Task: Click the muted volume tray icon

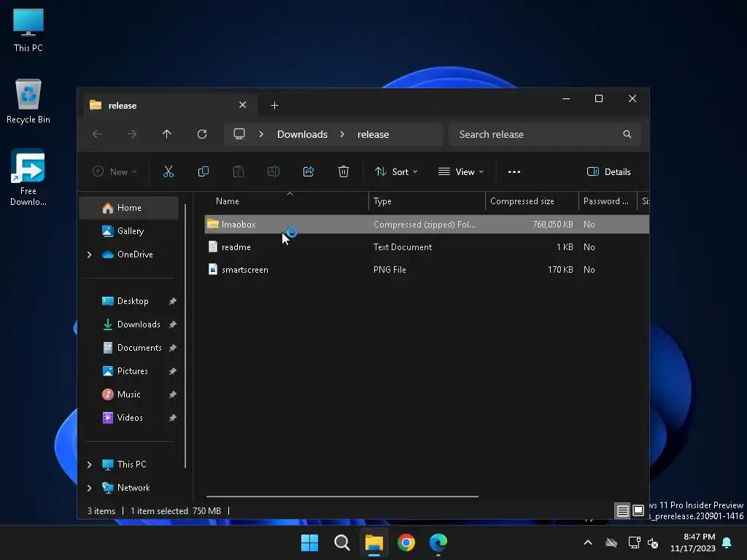Action: click(653, 542)
